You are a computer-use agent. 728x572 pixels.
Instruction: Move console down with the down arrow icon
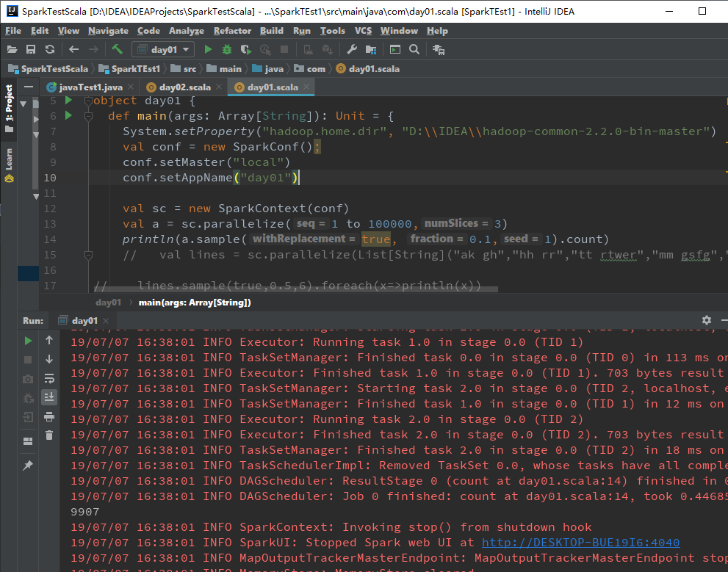coord(49,359)
